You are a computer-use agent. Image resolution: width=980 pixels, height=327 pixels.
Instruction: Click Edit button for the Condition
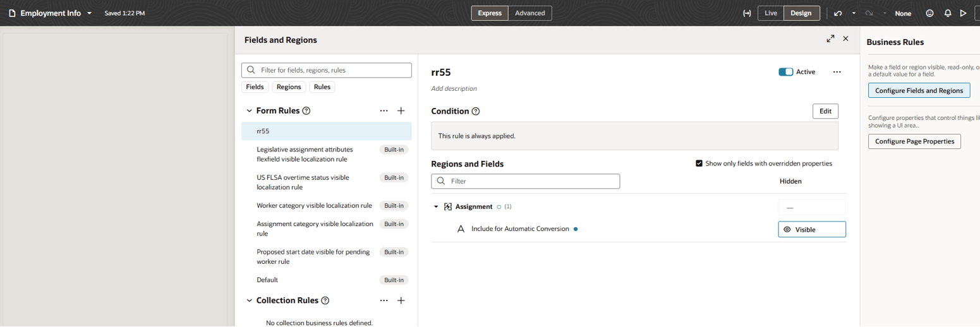(x=825, y=111)
